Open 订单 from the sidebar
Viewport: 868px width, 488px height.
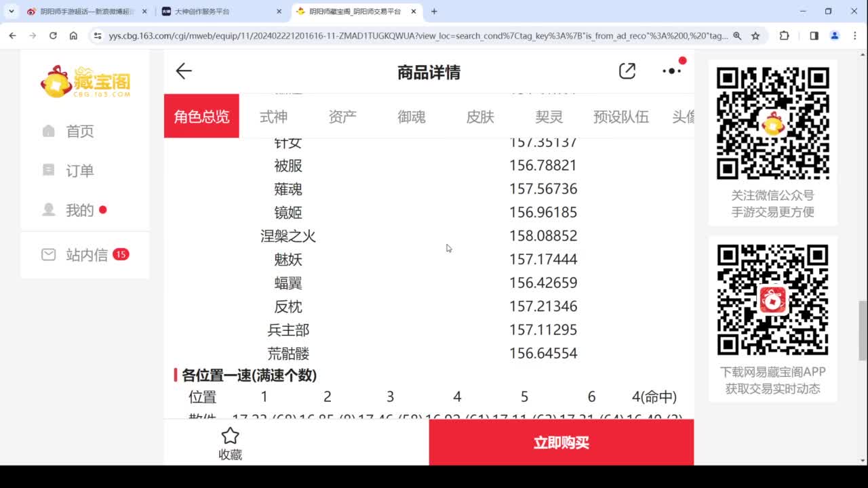coord(79,170)
